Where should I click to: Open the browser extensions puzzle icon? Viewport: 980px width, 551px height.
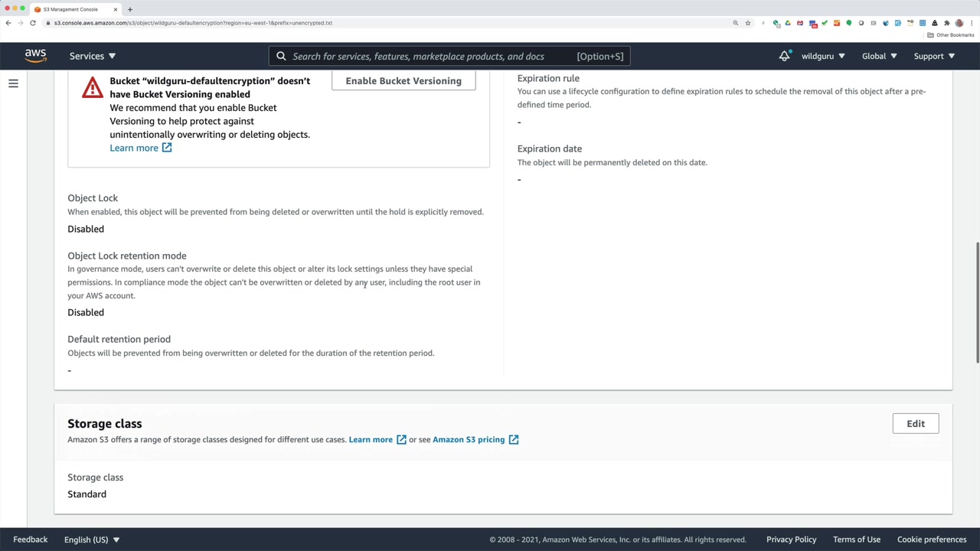point(947,23)
